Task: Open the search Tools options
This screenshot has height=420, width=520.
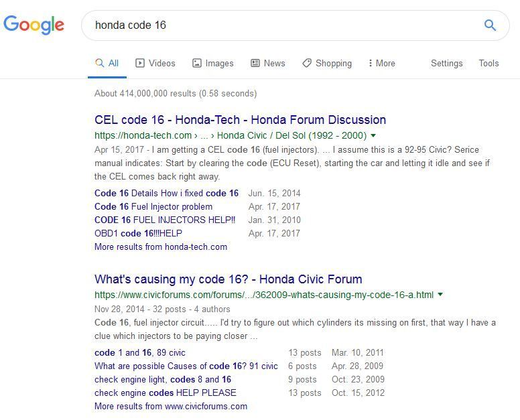Action: point(489,63)
